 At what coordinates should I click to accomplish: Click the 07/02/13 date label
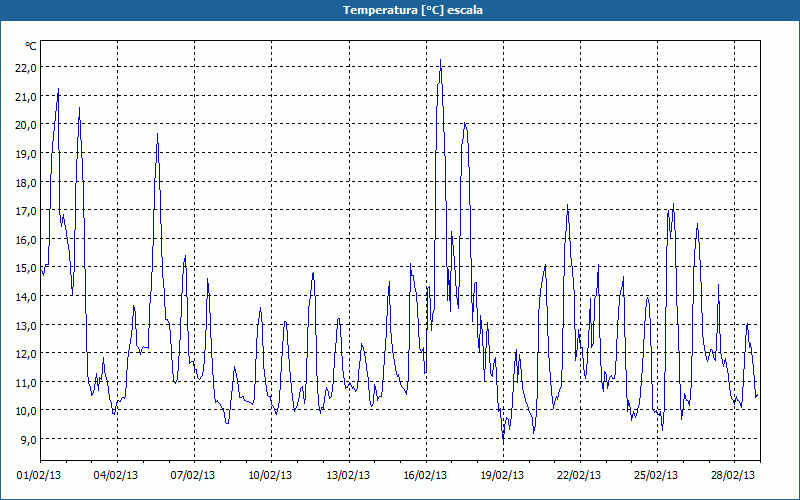point(193,476)
